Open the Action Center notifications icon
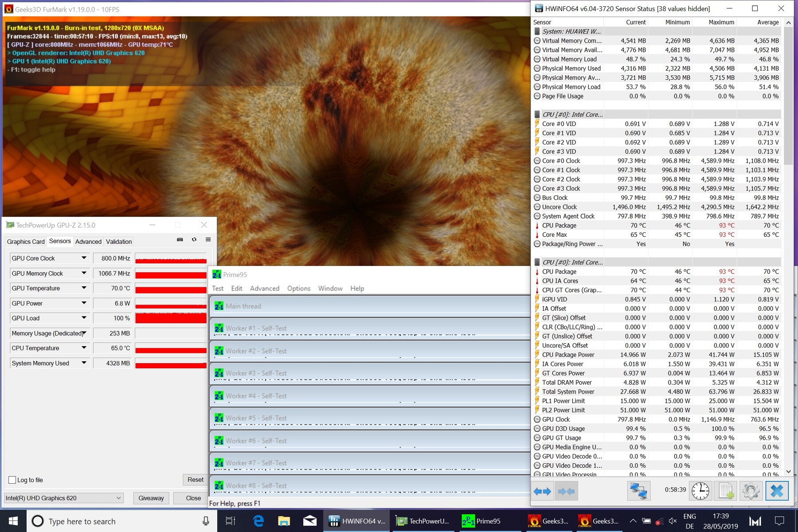The image size is (798, 532). pos(779,521)
